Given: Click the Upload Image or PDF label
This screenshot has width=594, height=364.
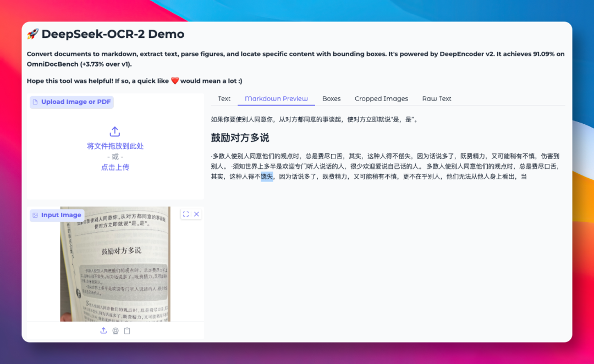Looking at the screenshot, I should [71, 102].
